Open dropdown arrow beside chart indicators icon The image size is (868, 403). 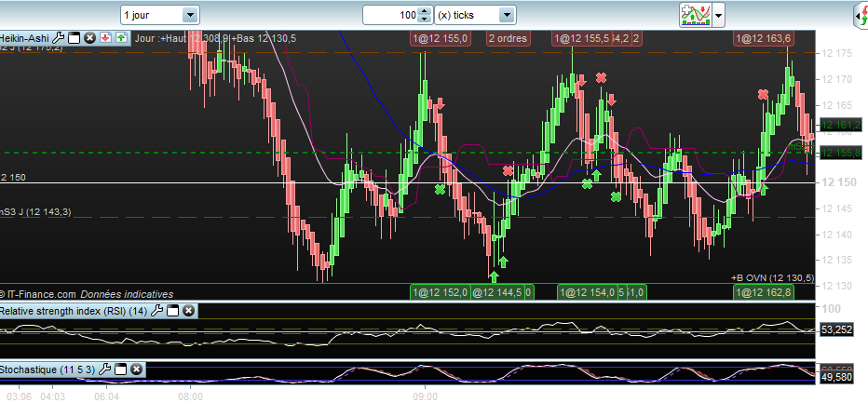[x=719, y=15]
